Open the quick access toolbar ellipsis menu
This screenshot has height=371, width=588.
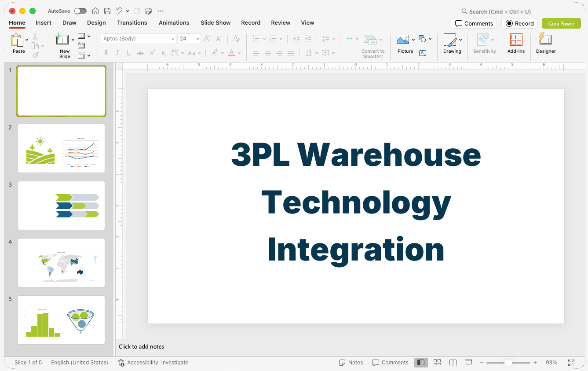pos(161,11)
